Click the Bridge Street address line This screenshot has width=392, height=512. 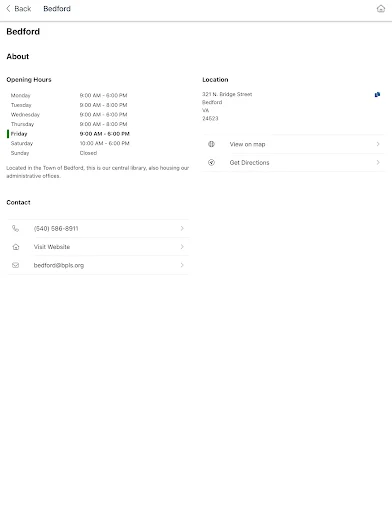click(x=227, y=94)
